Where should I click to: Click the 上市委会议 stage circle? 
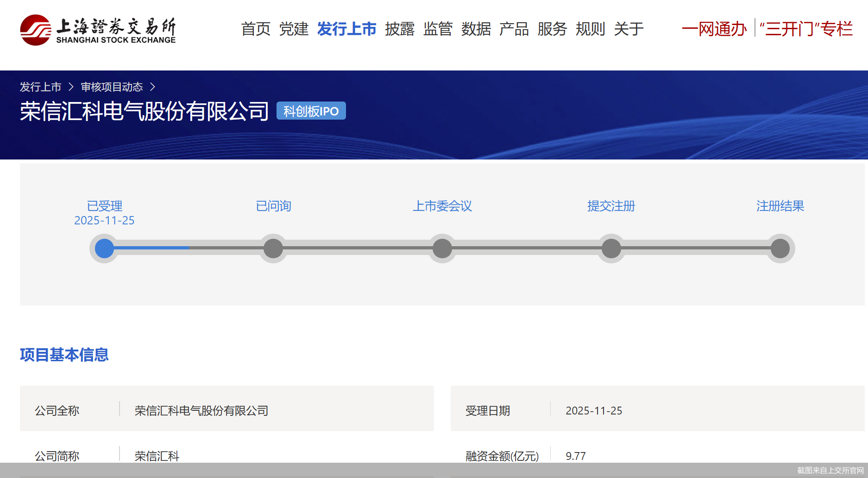tap(442, 248)
